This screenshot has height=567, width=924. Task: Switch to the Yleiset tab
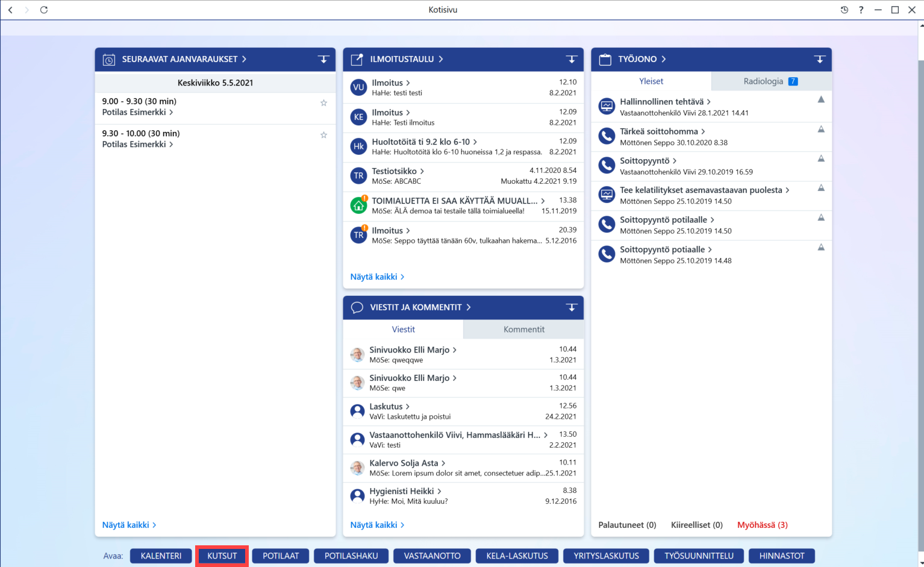(x=651, y=81)
